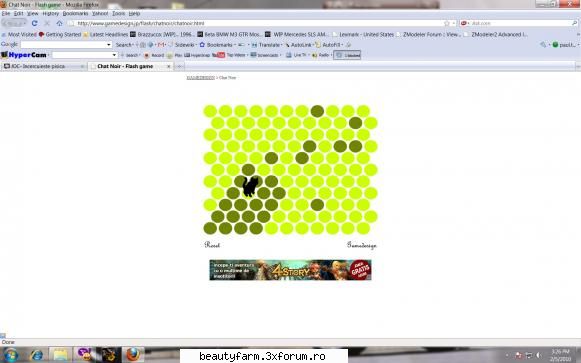Open the Bookmarks menu in the menu bar

pos(75,13)
